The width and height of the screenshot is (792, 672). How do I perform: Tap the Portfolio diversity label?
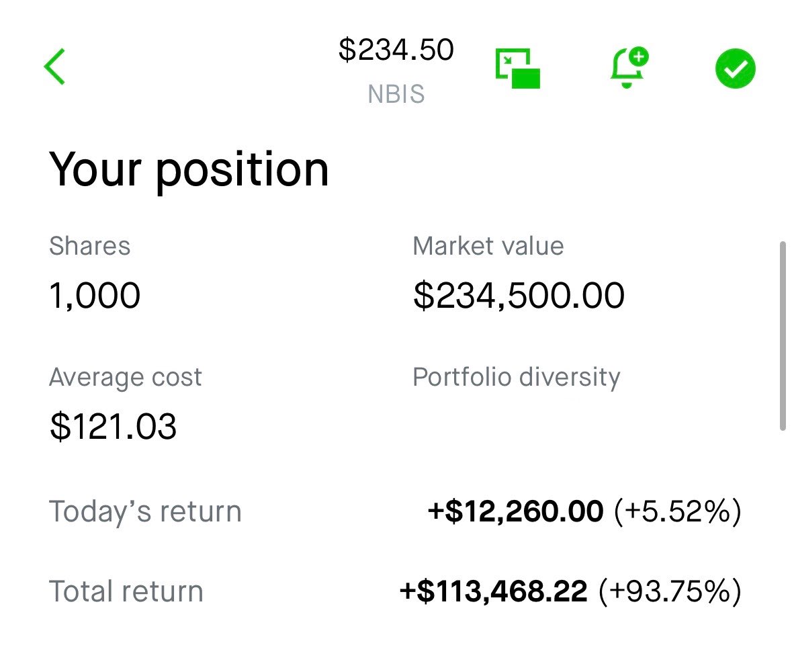pyautogui.click(x=516, y=378)
